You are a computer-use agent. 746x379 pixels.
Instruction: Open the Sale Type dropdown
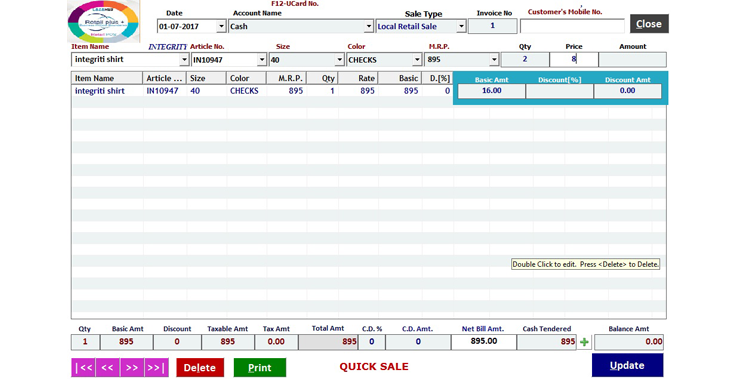[x=461, y=26]
